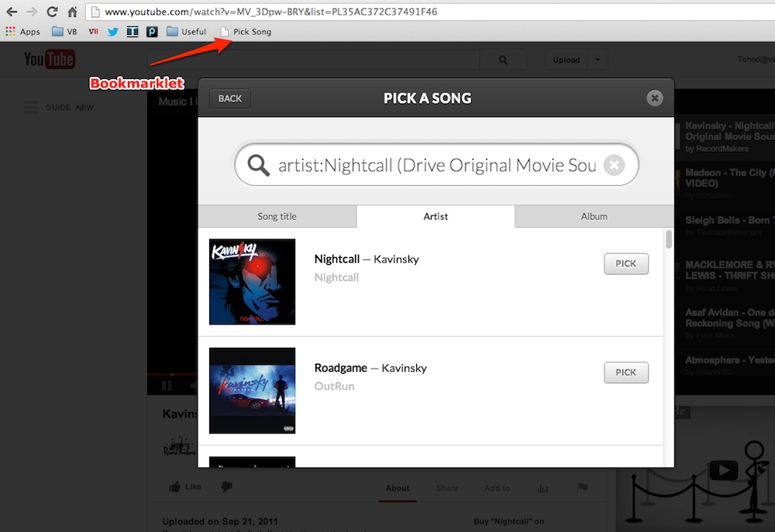Open the About tab under the video
775x532 pixels.
coord(398,488)
